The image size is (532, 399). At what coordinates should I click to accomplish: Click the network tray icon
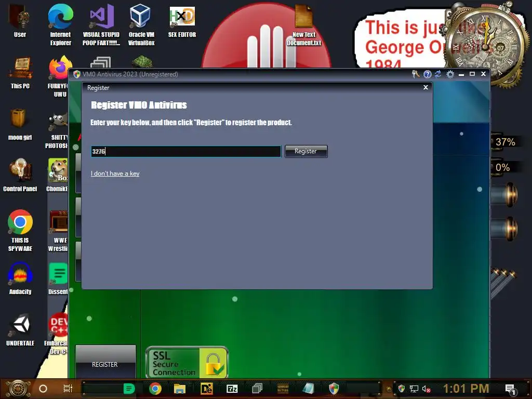414,389
